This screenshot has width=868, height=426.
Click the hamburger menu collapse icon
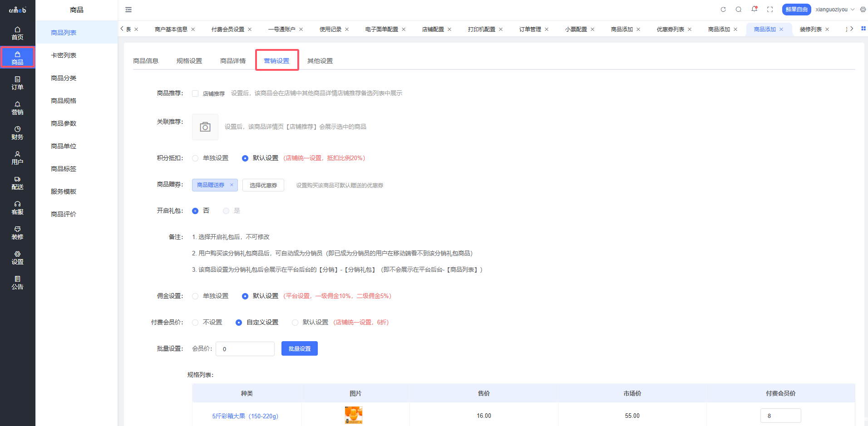point(128,10)
